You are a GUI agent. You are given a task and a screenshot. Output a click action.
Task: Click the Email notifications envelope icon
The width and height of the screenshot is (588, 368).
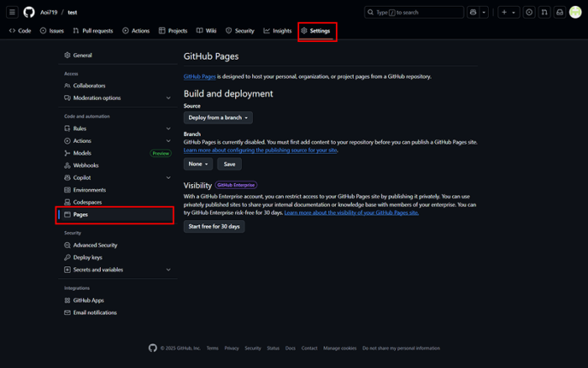(67, 313)
